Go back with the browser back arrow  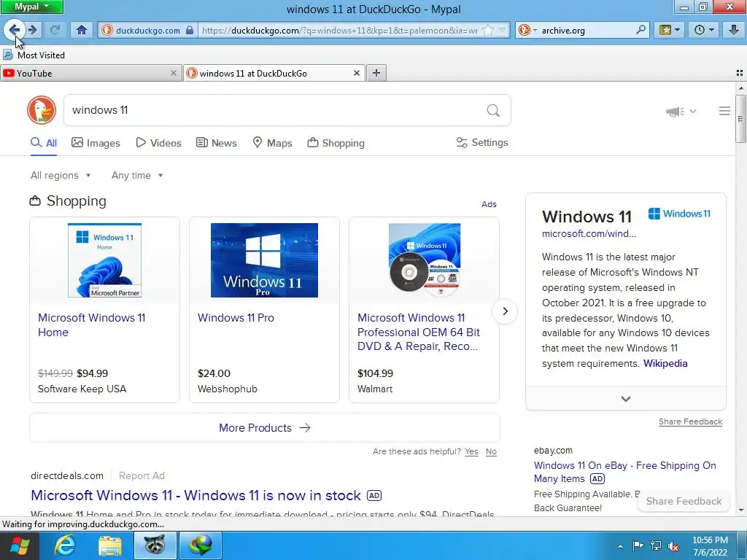14,30
